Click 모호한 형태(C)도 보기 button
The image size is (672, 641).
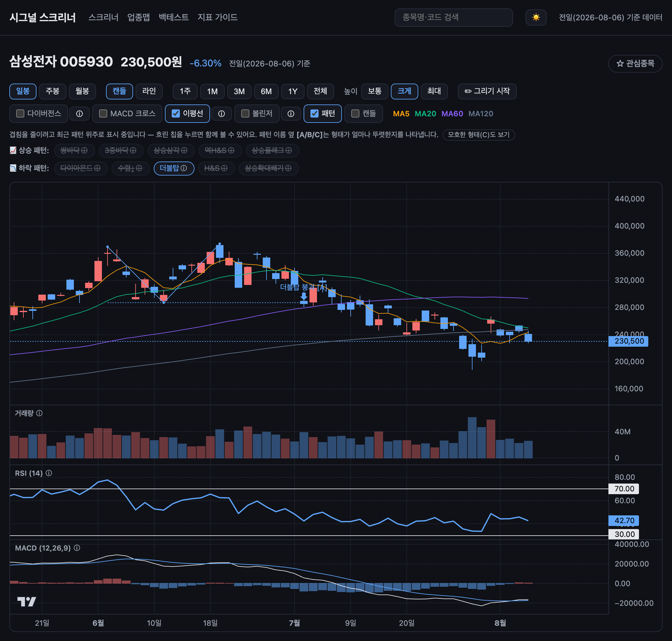pos(479,135)
